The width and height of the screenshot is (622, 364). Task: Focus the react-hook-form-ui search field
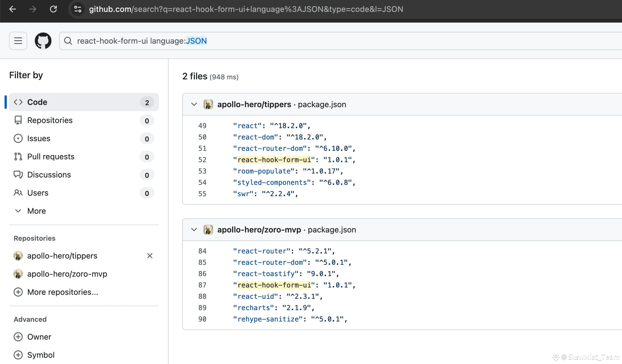(x=341, y=41)
